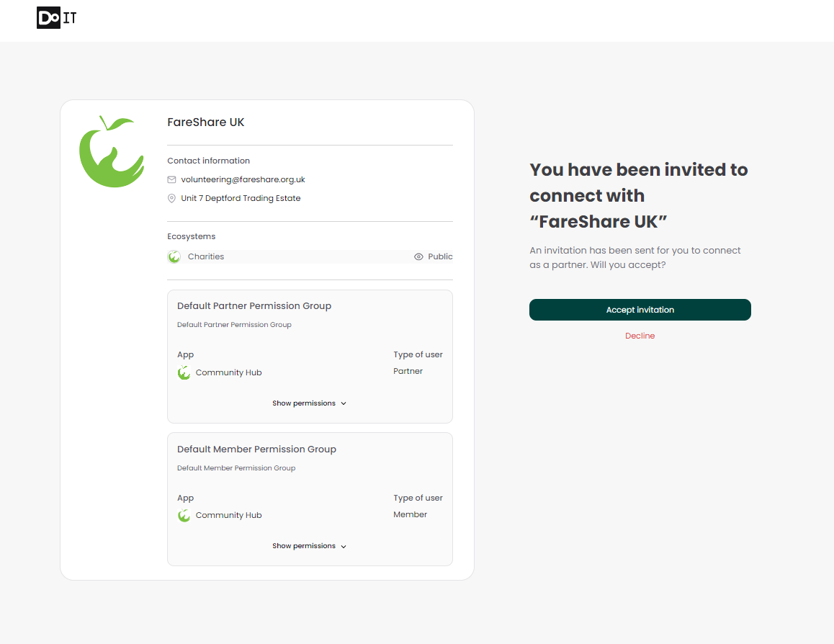Select the Unit 7 Deptford Trading Estate address

pos(241,199)
